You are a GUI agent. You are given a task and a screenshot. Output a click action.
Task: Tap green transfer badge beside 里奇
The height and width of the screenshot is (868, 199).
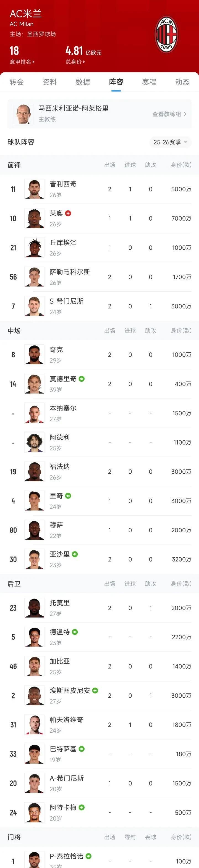pos(68,496)
